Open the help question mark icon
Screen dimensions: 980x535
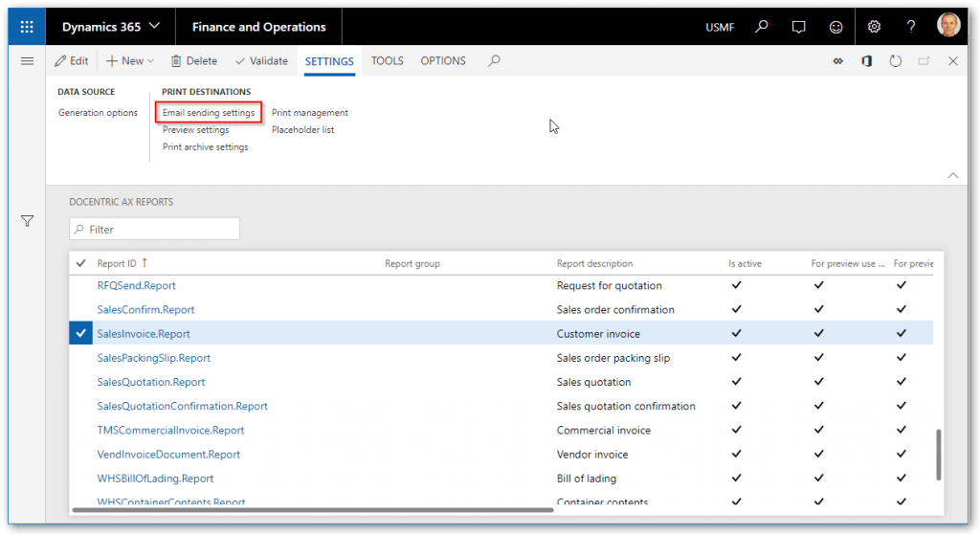[x=911, y=27]
